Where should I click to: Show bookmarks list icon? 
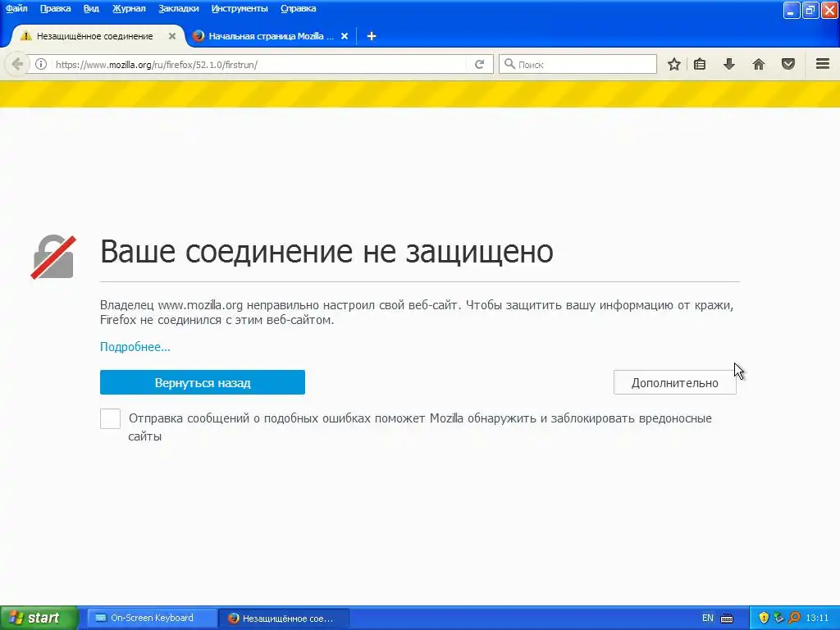[x=700, y=64]
